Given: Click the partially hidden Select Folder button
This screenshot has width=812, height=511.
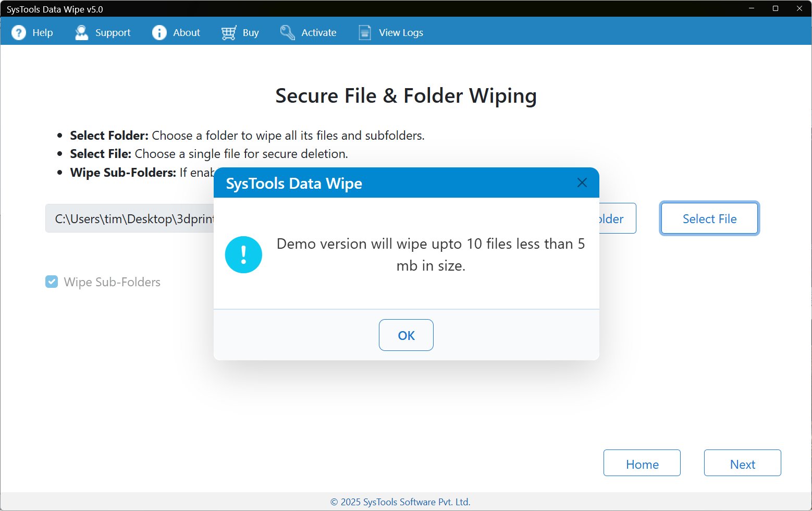Looking at the screenshot, I should click(x=618, y=218).
